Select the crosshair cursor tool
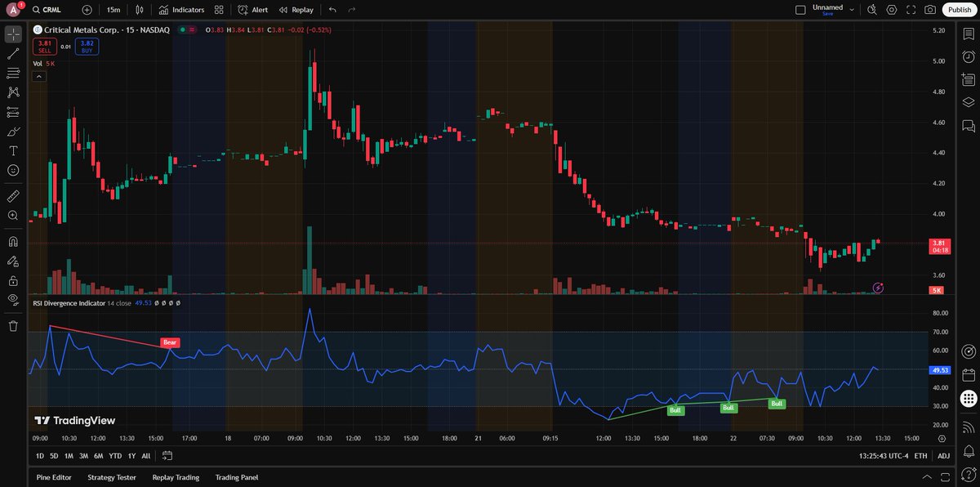 coord(13,34)
